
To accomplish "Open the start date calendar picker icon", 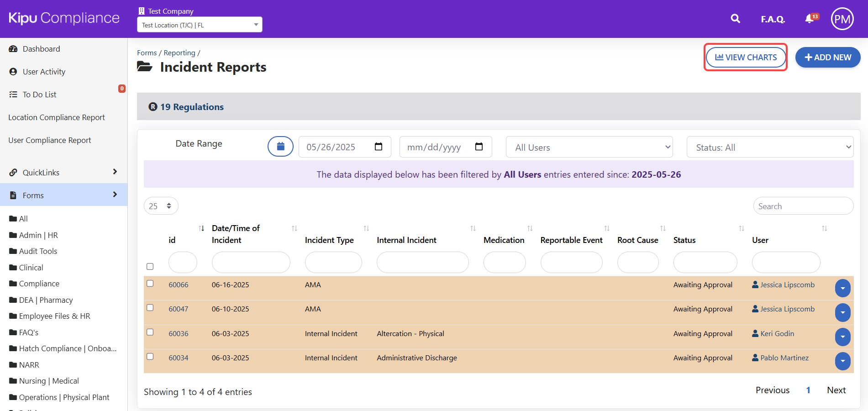I will (x=378, y=147).
